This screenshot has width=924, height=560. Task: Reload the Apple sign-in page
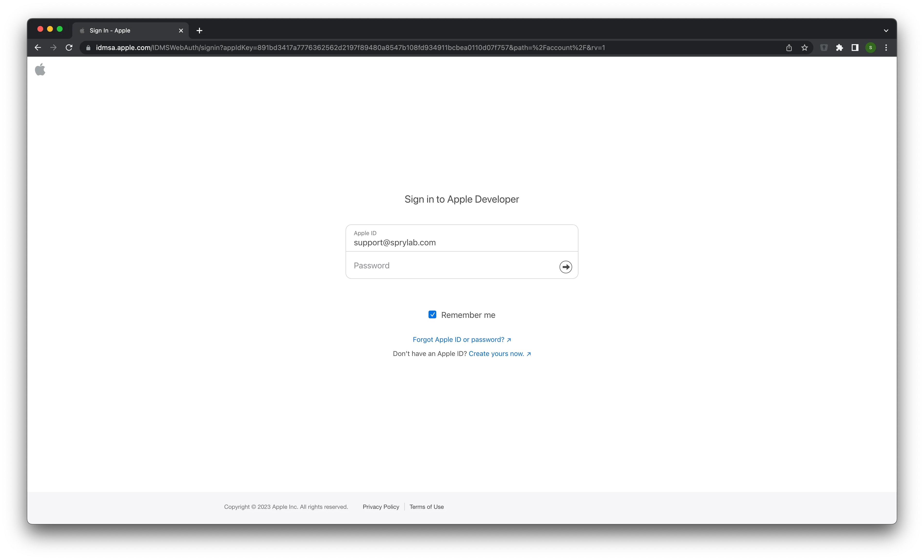pyautogui.click(x=69, y=48)
